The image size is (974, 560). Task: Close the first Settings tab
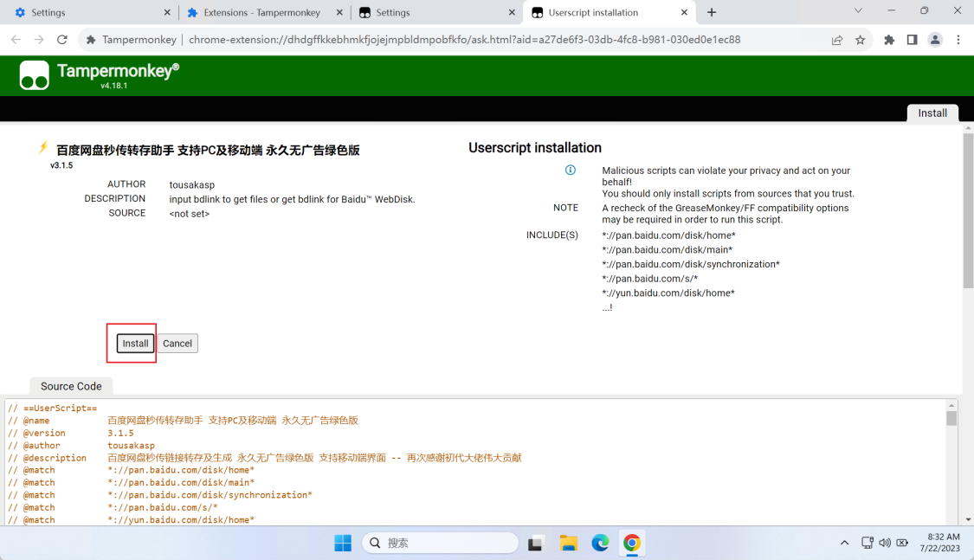point(167,12)
